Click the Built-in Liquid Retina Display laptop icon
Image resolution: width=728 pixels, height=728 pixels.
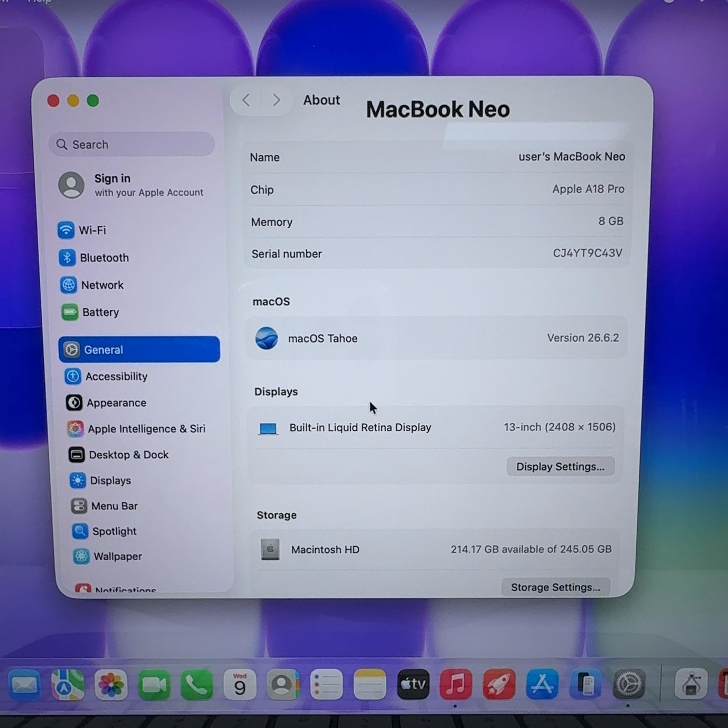pos(268,428)
